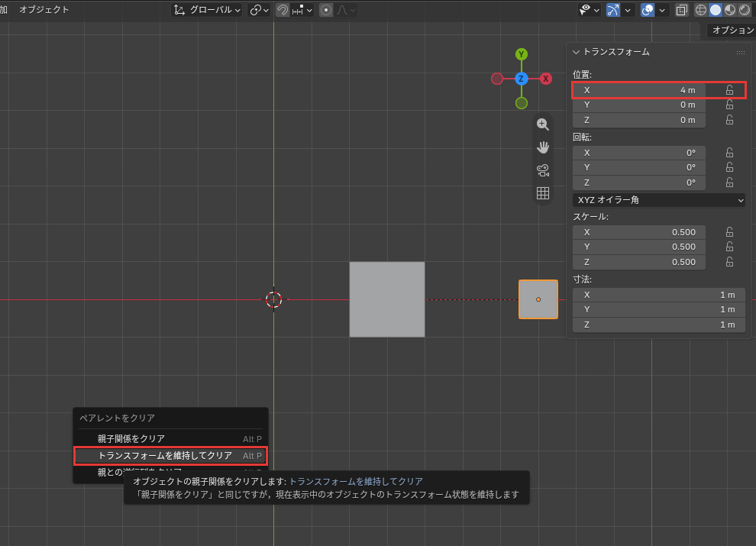Toggle the snap magnet
The image size is (756, 546).
pyautogui.click(x=283, y=10)
